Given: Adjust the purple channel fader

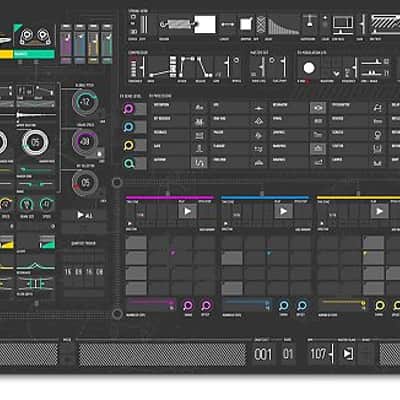Looking at the screenshot, I should 66,45.
